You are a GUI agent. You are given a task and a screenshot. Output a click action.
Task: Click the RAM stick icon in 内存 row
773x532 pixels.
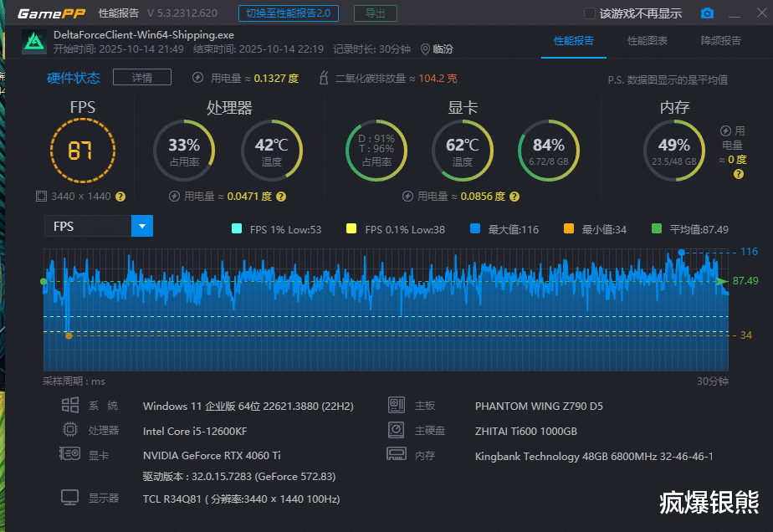tap(397, 453)
